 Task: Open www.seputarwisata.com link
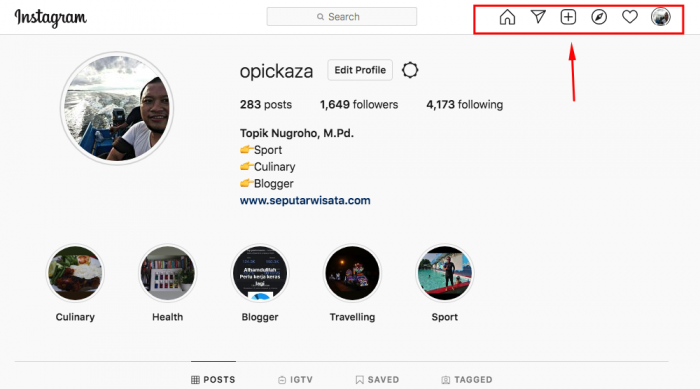[x=305, y=201]
